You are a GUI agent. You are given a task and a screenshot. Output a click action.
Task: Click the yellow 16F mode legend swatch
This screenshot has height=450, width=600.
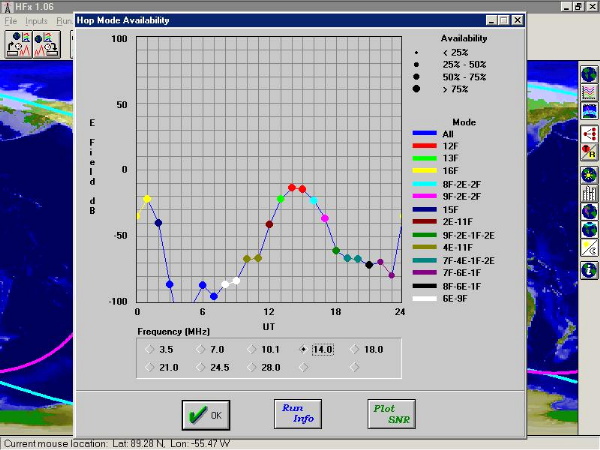click(424, 171)
